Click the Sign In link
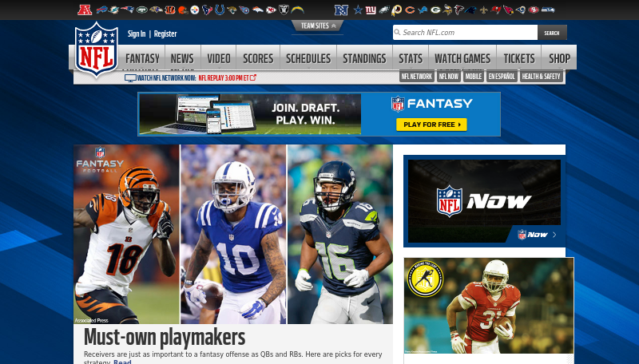The height and width of the screenshot is (364, 639). coord(137,34)
